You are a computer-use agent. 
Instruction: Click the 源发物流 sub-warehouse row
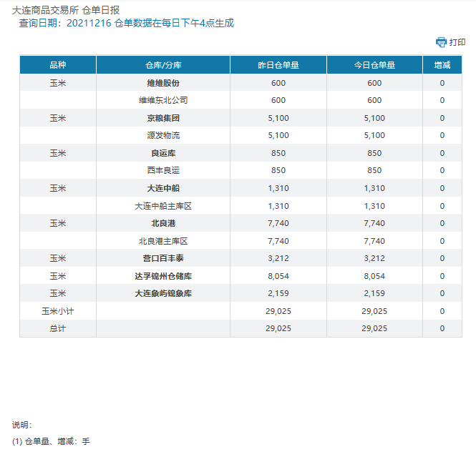coord(162,136)
